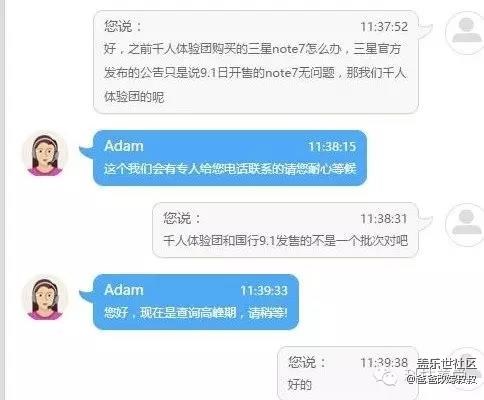Click the user avatar beside the 11:37:52 message

467,32
